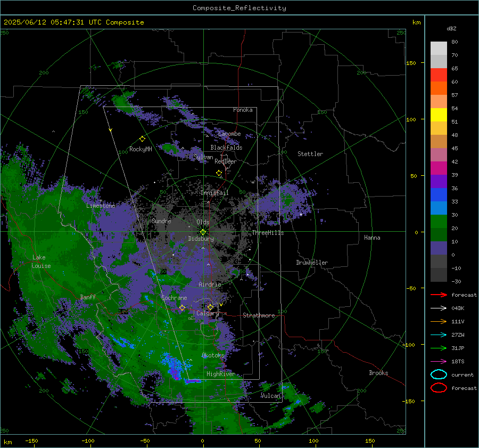Click the cyan current ellipse legend icon

[x=439, y=374]
